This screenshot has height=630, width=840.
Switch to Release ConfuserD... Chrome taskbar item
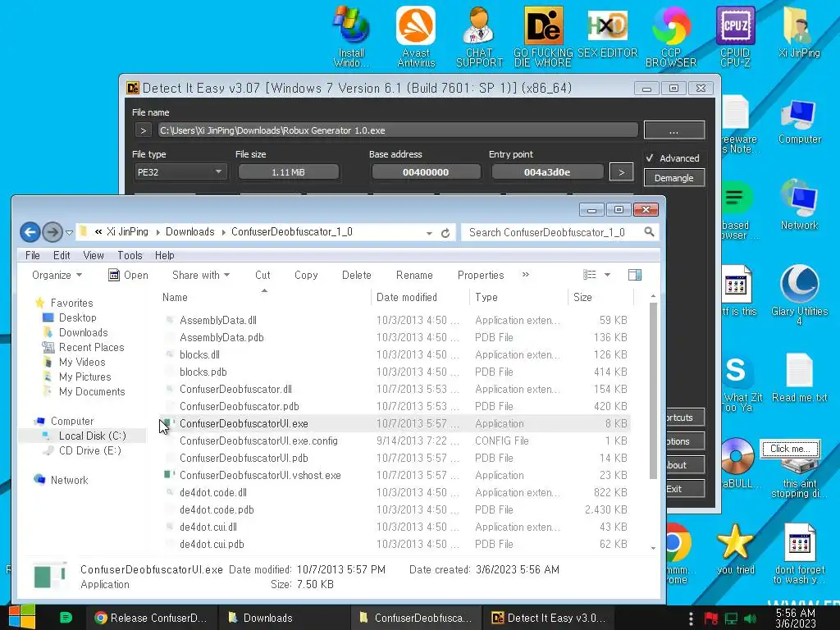click(x=152, y=618)
